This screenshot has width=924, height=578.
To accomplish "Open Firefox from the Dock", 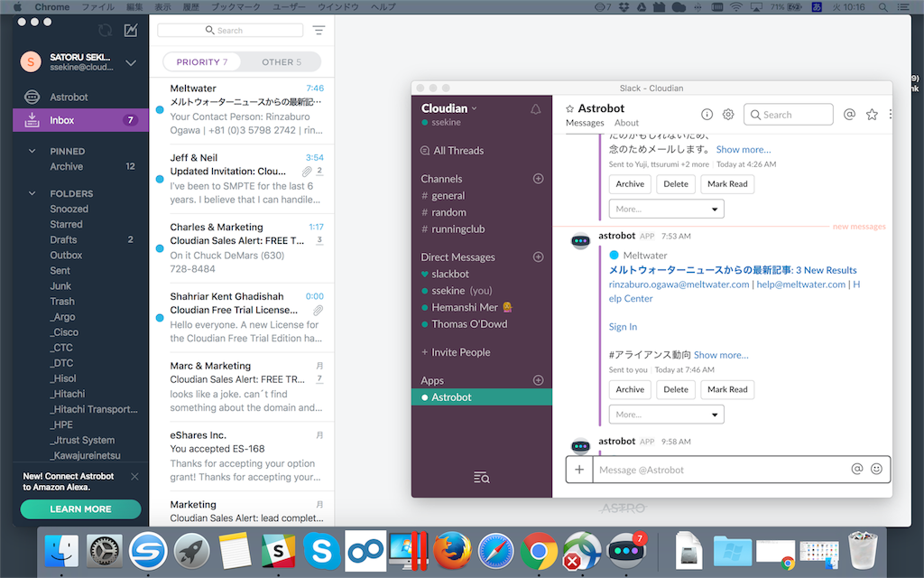I will 452,550.
